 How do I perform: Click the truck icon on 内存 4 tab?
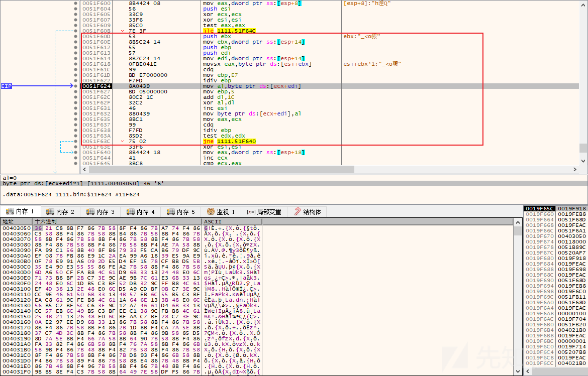pyautogui.click(x=131, y=211)
